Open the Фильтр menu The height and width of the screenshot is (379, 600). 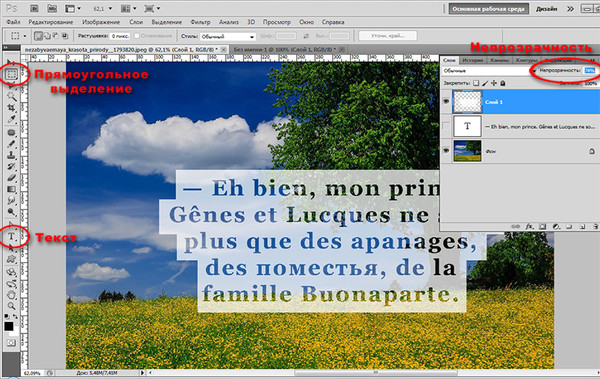click(x=200, y=22)
